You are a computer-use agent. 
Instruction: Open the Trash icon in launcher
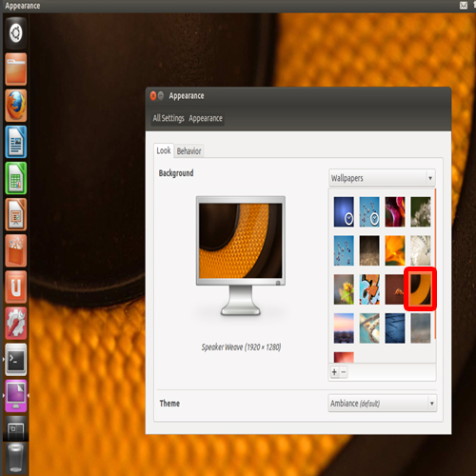coord(15,458)
